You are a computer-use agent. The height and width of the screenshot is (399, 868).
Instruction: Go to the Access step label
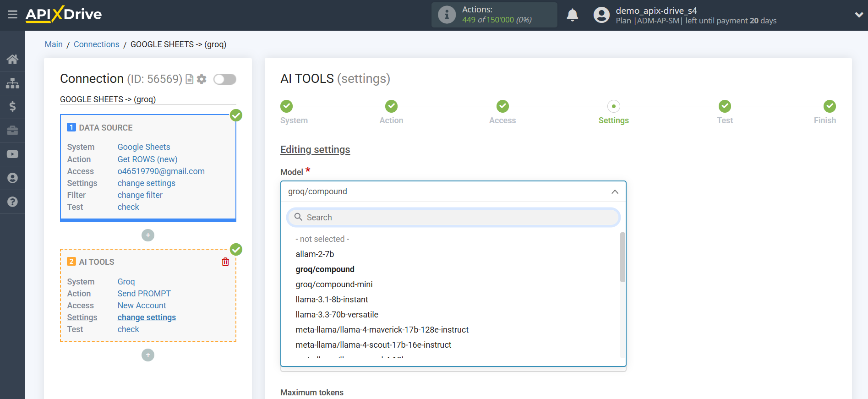coord(502,120)
